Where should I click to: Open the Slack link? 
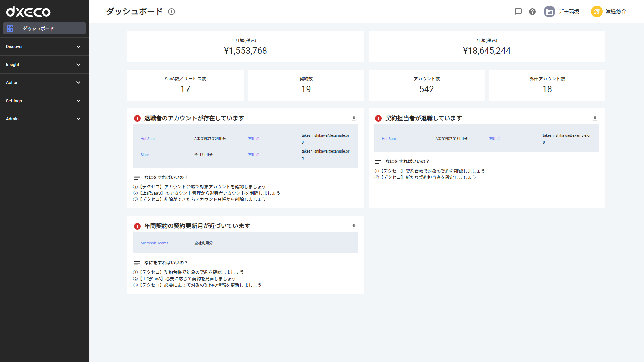coord(145,155)
